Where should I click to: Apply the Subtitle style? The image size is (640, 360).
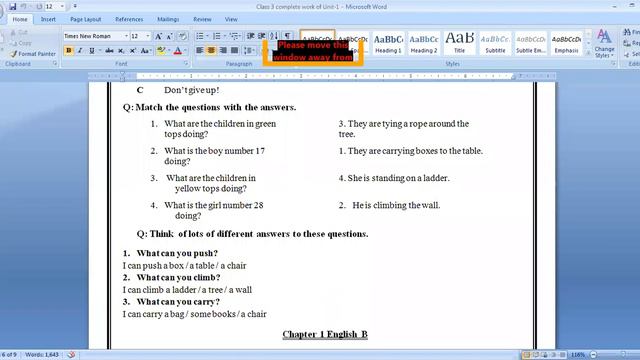(495, 43)
